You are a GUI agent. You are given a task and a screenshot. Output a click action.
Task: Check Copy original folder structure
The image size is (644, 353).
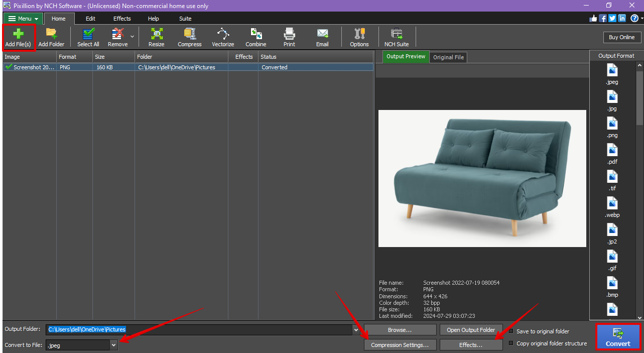point(511,343)
